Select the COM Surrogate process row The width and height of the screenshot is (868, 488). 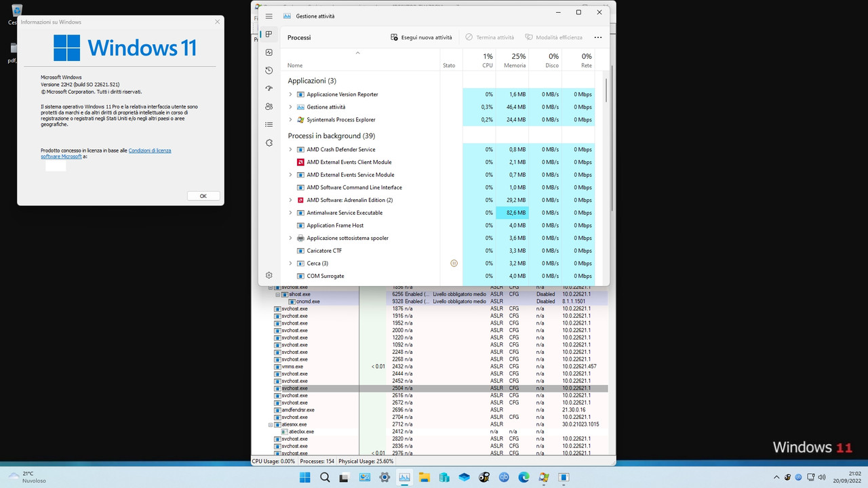437,276
